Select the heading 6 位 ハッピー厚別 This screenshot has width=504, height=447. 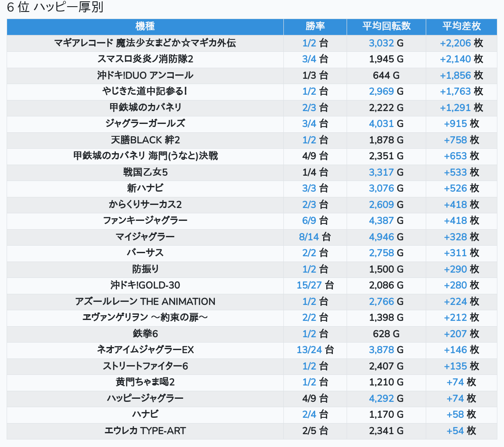[55, 7]
